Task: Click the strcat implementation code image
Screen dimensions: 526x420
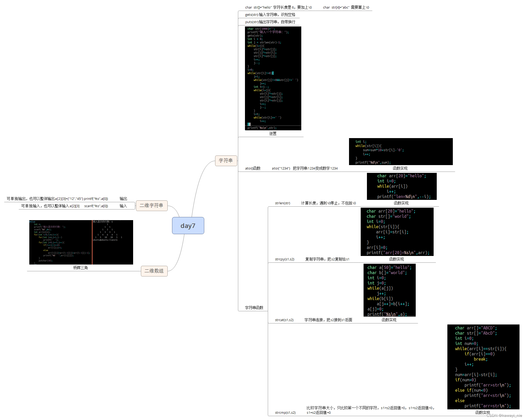Action: (390, 290)
